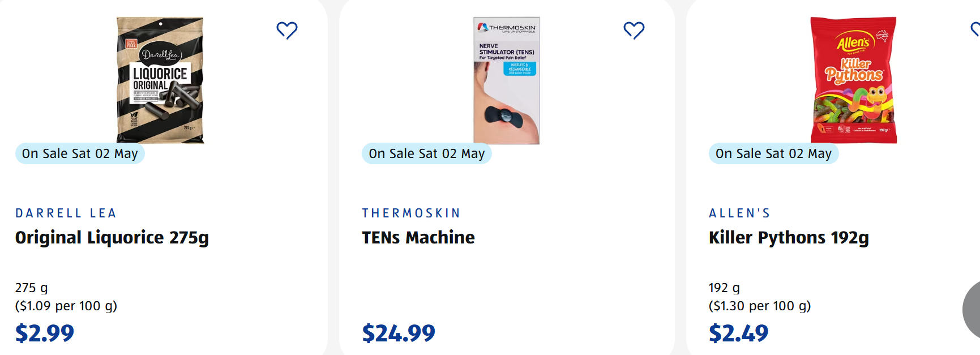Viewport: 980px width, 355px height.
Task: Click the $2.49 Killer Pythons price
Action: [738, 333]
